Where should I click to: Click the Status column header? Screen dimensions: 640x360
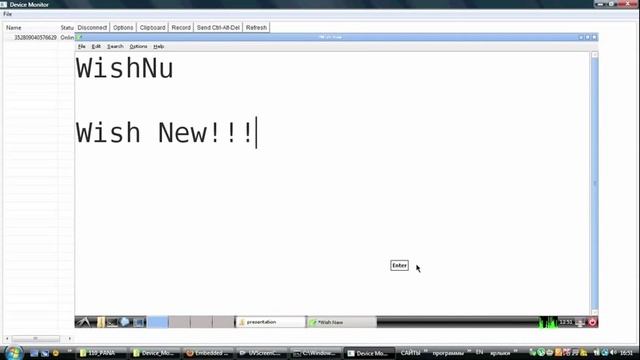67,28
